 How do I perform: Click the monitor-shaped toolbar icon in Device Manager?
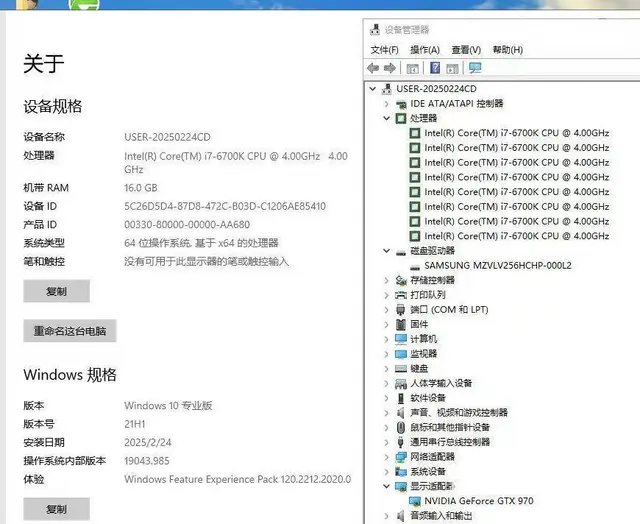[475, 68]
